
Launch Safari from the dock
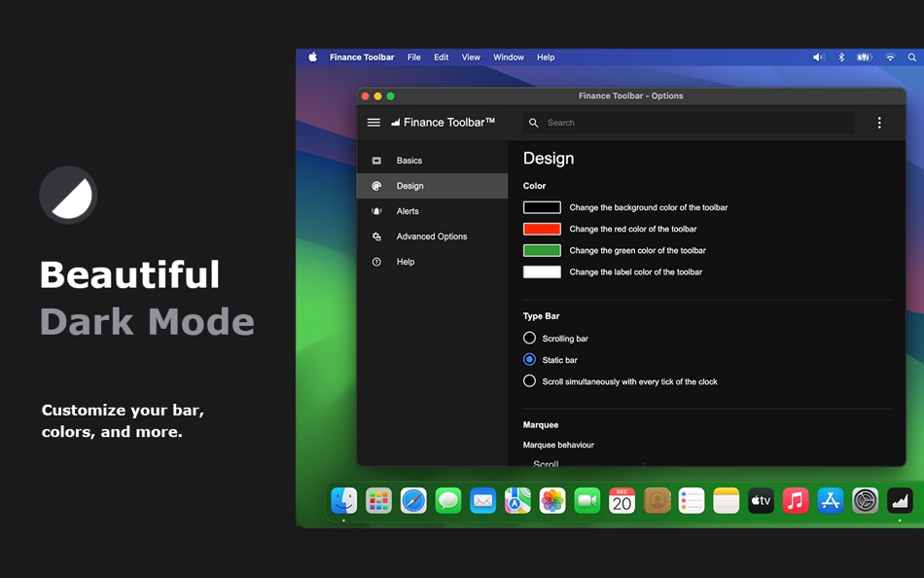[x=413, y=501]
